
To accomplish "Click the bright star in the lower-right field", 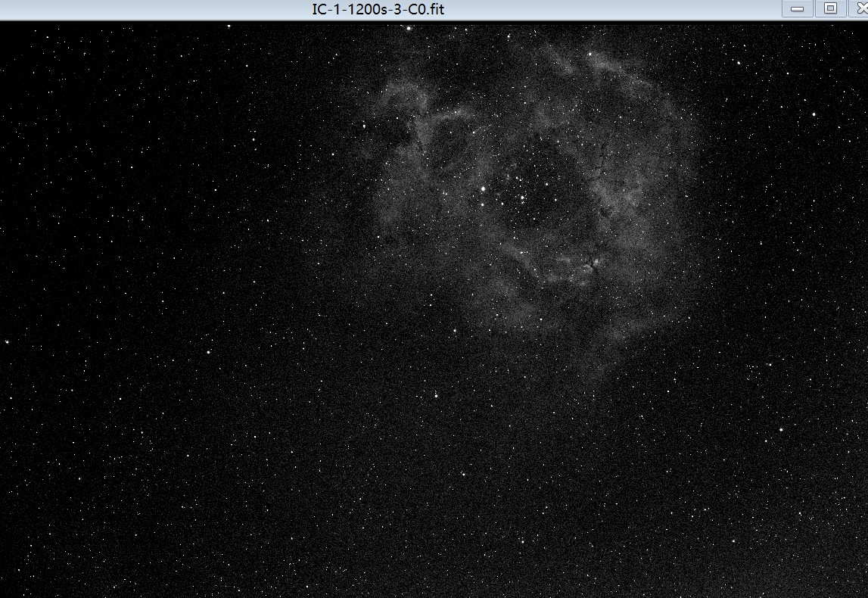I will [x=781, y=429].
